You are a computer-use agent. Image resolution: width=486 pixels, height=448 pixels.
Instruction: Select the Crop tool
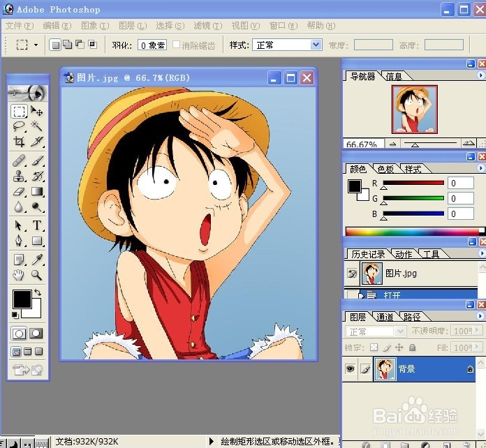19,141
